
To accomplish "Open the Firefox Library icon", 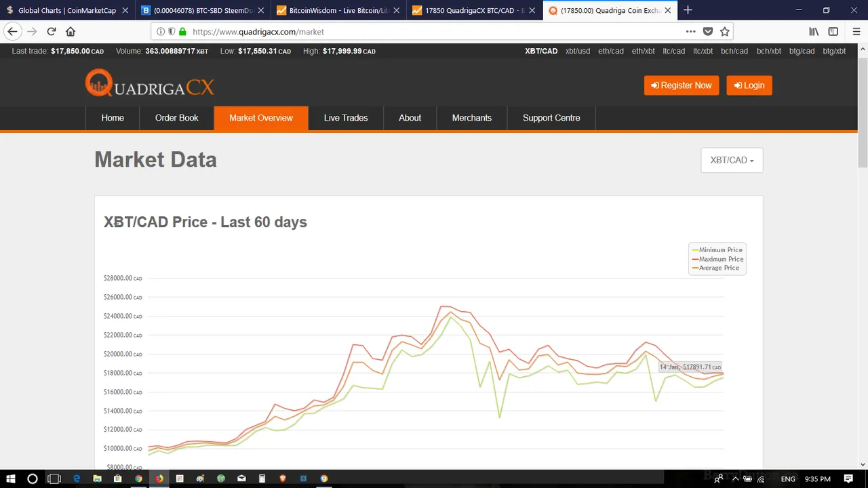I will 814,31.
